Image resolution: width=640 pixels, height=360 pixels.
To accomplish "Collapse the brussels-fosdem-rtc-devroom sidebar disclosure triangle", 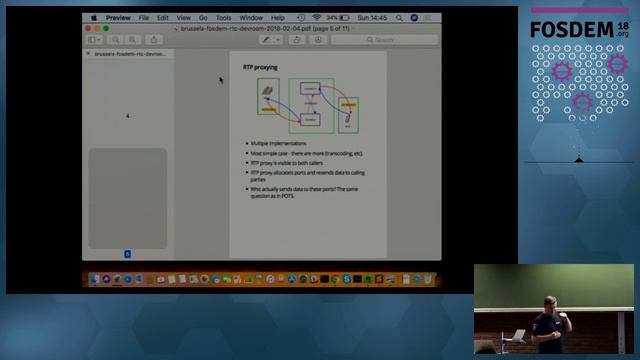I will coord(88,54).
